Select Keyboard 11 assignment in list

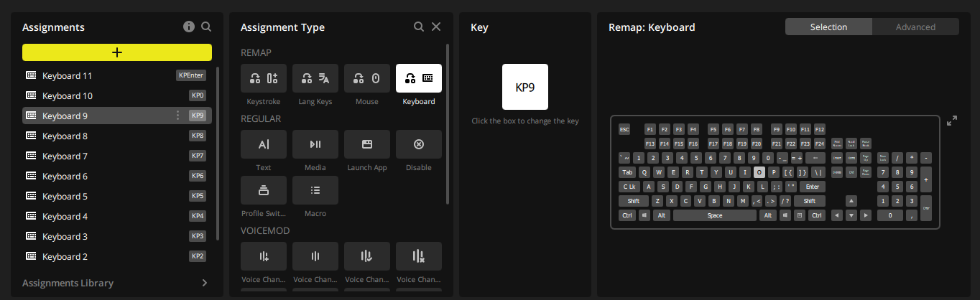pos(67,75)
